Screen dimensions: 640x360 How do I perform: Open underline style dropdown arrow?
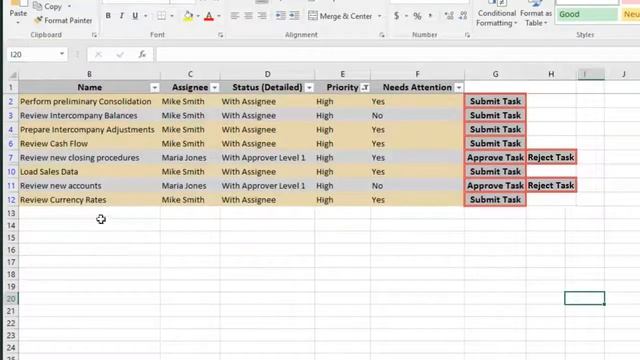145,16
